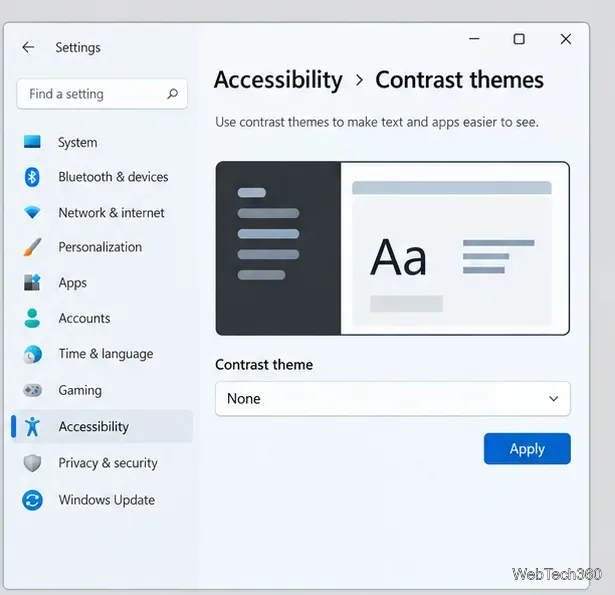Click the Bluetooth icon in sidebar
615x595 pixels.
point(32,177)
